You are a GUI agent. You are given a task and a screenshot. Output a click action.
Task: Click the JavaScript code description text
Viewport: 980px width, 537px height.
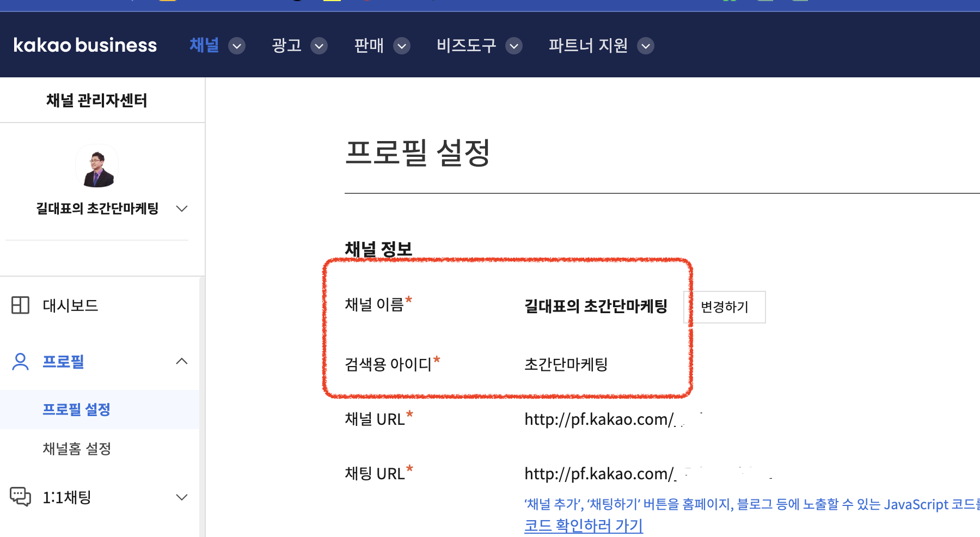(752, 504)
